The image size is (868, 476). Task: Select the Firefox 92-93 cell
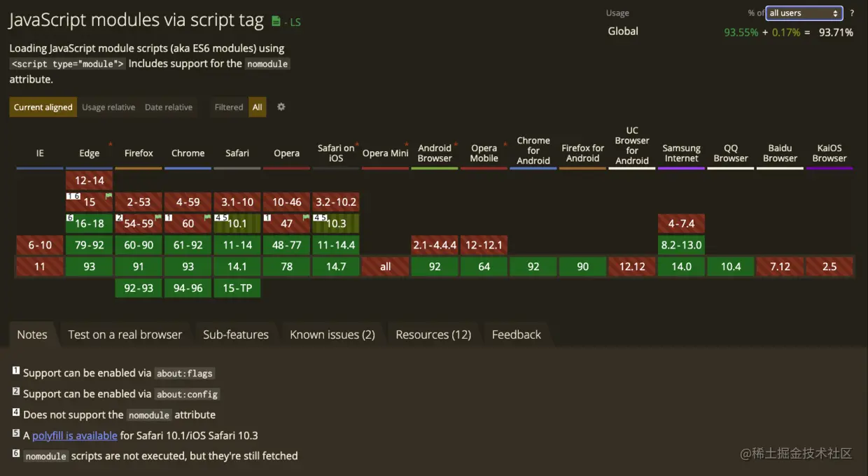click(x=139, y=288)
